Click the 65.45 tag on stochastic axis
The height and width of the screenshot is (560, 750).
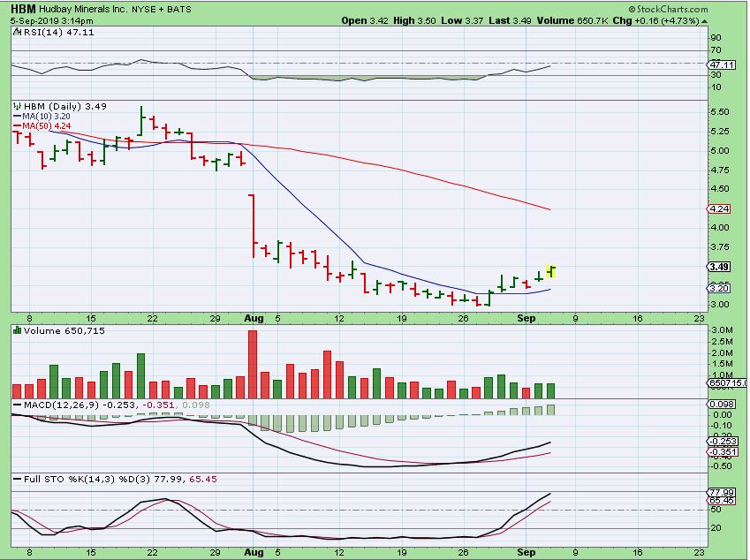722,500
